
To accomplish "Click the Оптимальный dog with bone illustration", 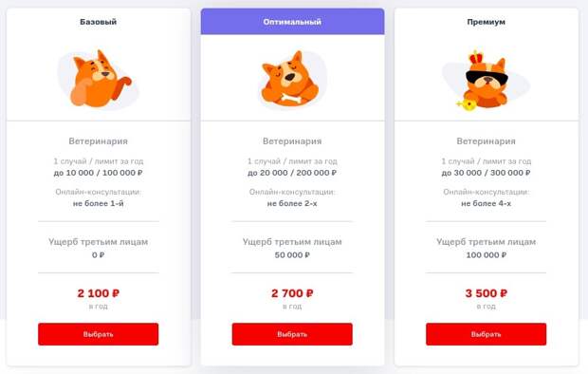I will pos(292,79).
